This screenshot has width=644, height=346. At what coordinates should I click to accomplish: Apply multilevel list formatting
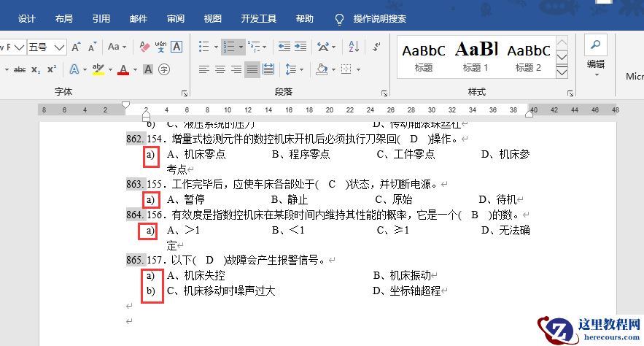pyautogui.click(x=255, y=47)
